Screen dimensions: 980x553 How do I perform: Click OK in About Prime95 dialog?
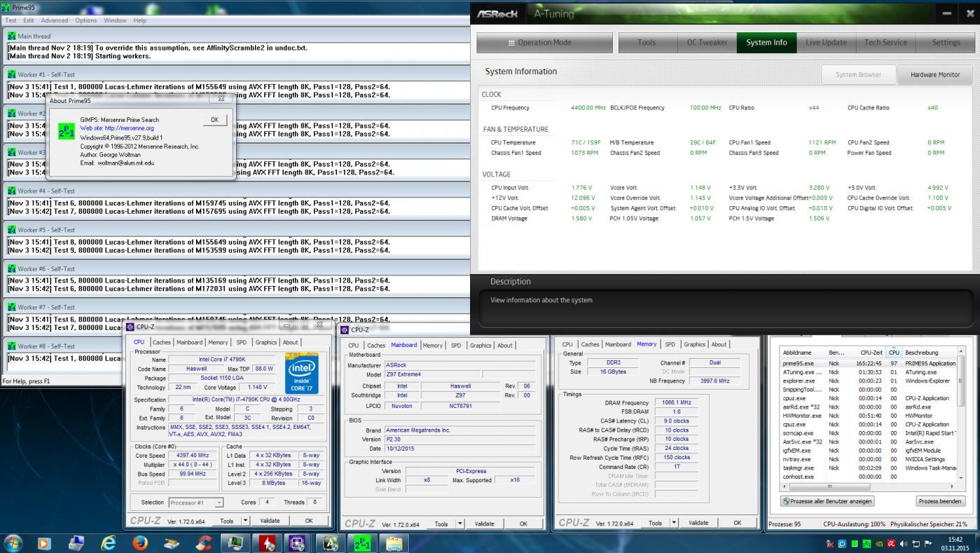214,120
